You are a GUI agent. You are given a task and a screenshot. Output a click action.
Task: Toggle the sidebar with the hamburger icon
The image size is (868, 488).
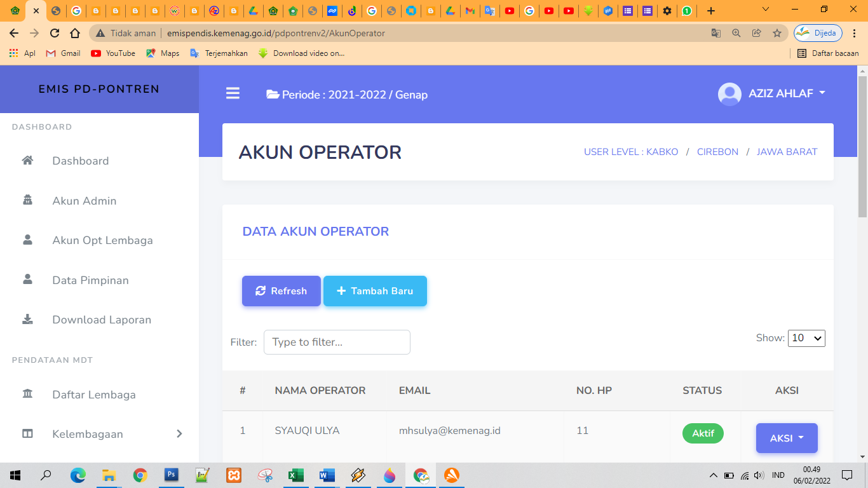[x=233, y=94]
